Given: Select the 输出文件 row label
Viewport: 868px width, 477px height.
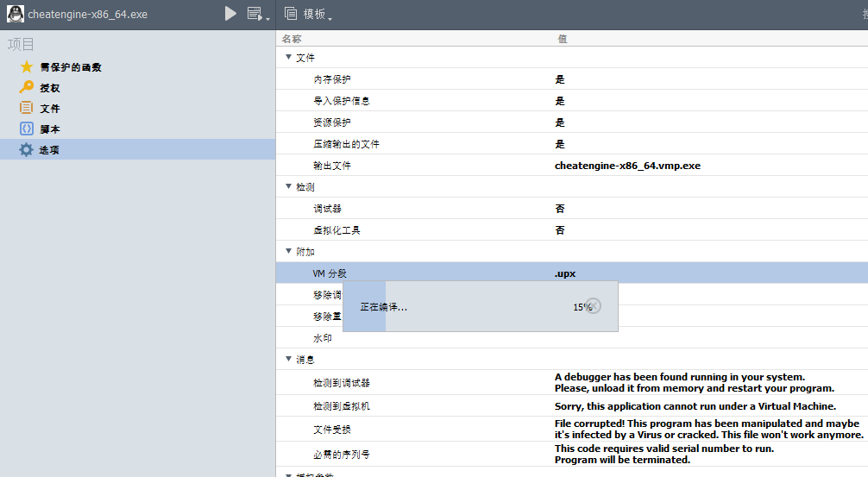Looking at the screenshot, I should pos(332,166).
